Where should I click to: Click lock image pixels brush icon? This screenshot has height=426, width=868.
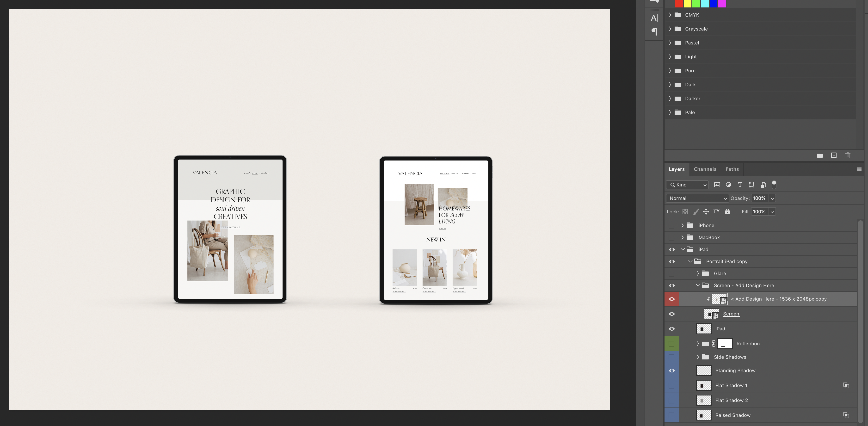pyautogui.click(x=696, y=212)
